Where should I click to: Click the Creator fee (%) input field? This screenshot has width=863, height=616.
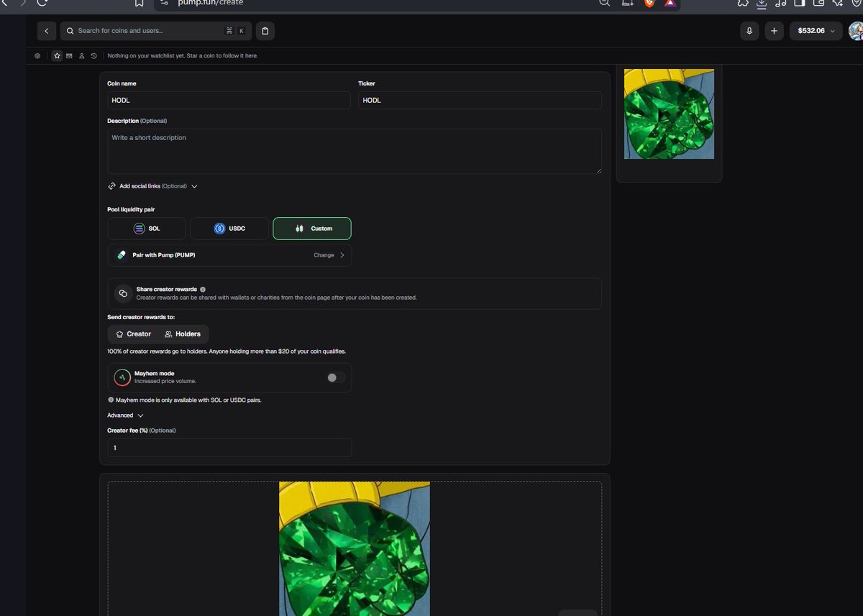[229, 448]
